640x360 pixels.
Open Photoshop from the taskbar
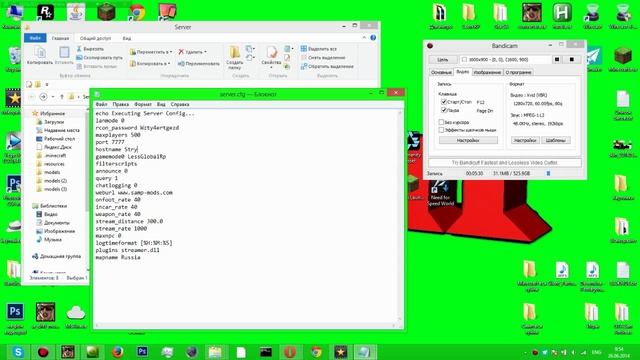[x=142, y=351]
